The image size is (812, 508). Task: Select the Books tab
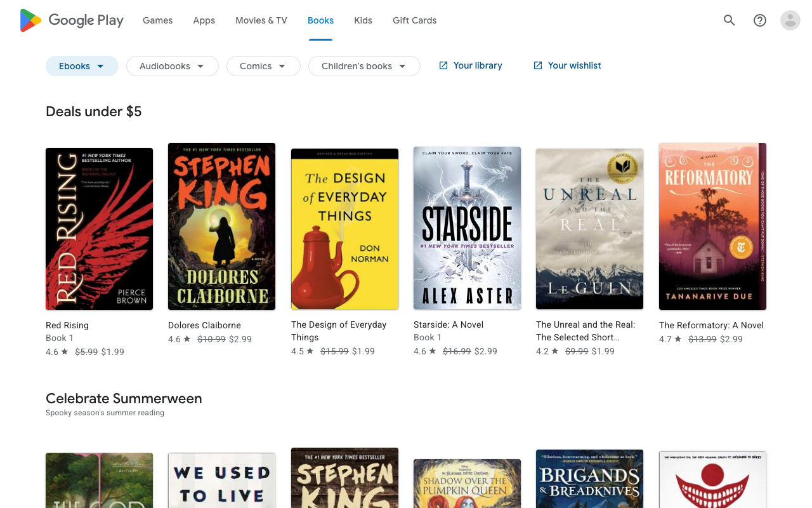320,20
